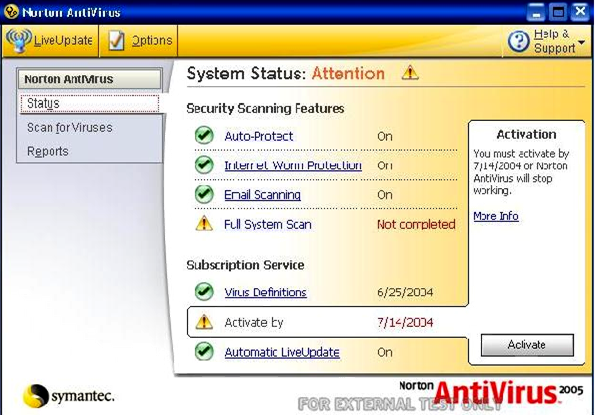Open the More Info link
The image size is (595, 415).
pyautogui.click(x=496, y=216)
